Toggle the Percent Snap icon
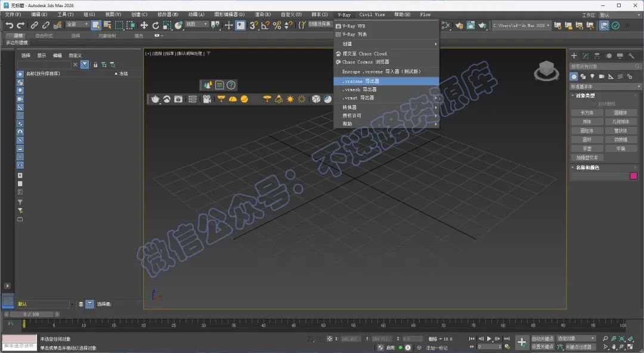 pos(277,26)
